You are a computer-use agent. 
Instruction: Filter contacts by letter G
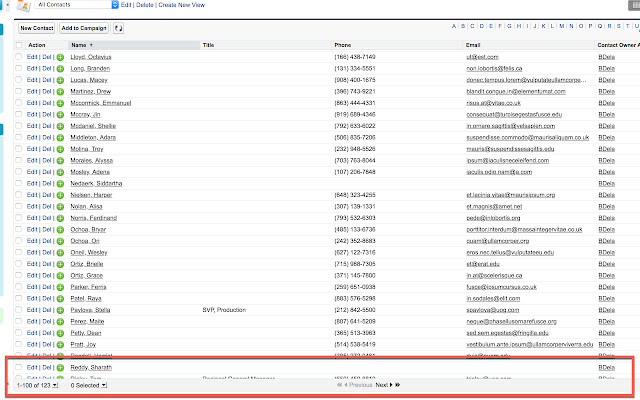pos(509,26)
